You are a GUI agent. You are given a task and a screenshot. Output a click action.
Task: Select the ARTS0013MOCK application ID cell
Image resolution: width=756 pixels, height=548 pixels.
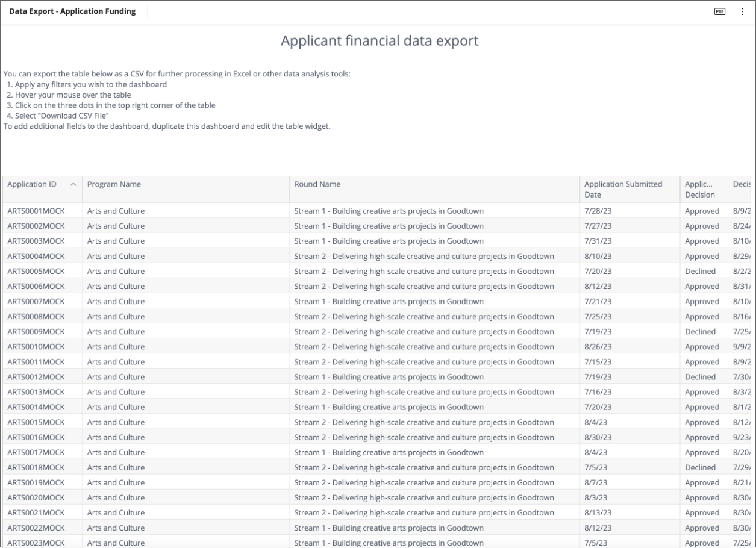pos(42,392)
